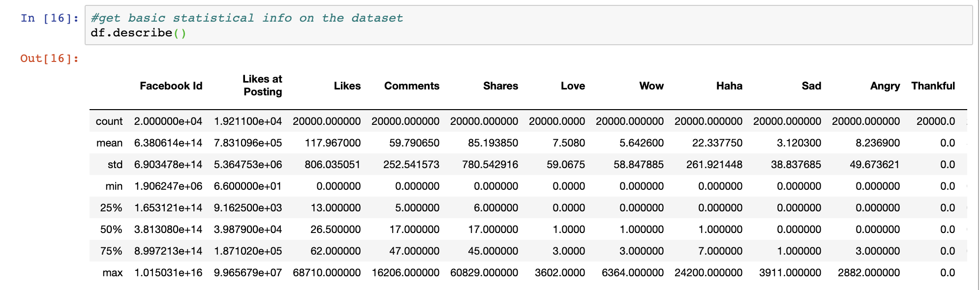Select the Angry column header
The width and height of the screenshot is (980, 290).
(x=885, y=86)
